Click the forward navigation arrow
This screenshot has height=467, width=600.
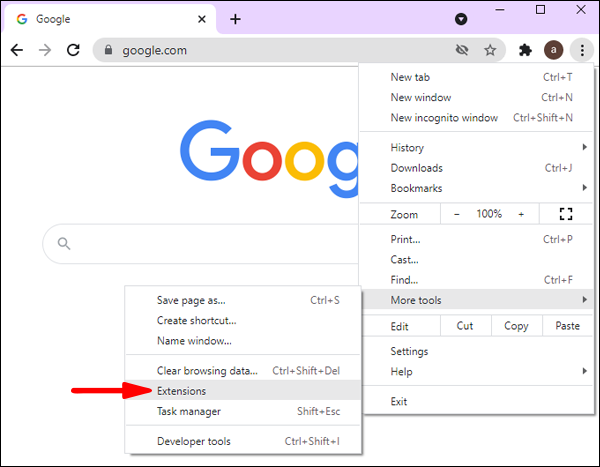[45, 50]
